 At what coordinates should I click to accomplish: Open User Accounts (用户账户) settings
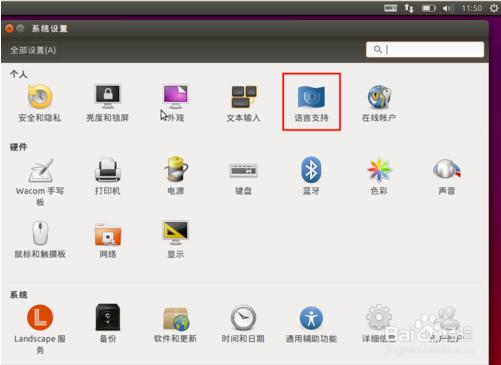(x=447, y=324)
